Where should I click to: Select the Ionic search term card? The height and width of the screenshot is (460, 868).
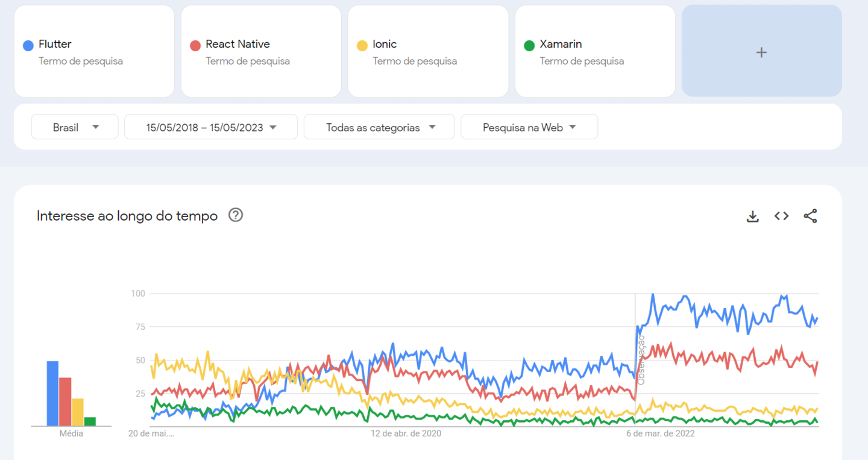pyautogui.click(x=428, y=51)
